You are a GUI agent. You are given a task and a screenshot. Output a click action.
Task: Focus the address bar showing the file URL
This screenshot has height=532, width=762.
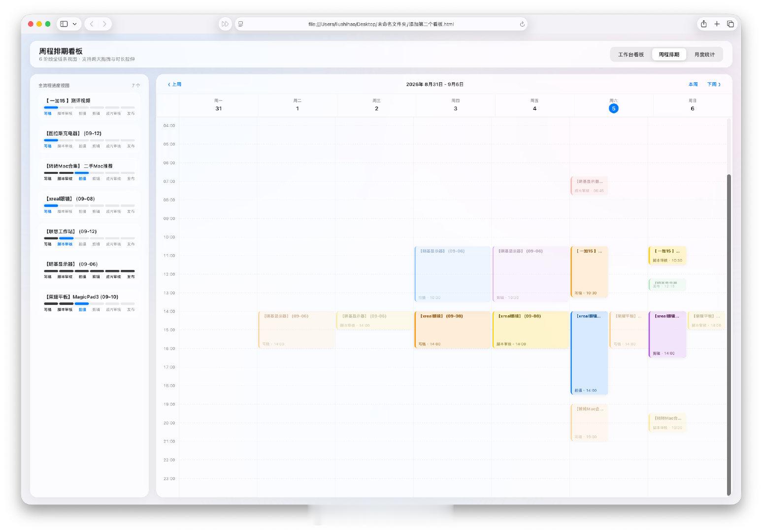(381, 24)
